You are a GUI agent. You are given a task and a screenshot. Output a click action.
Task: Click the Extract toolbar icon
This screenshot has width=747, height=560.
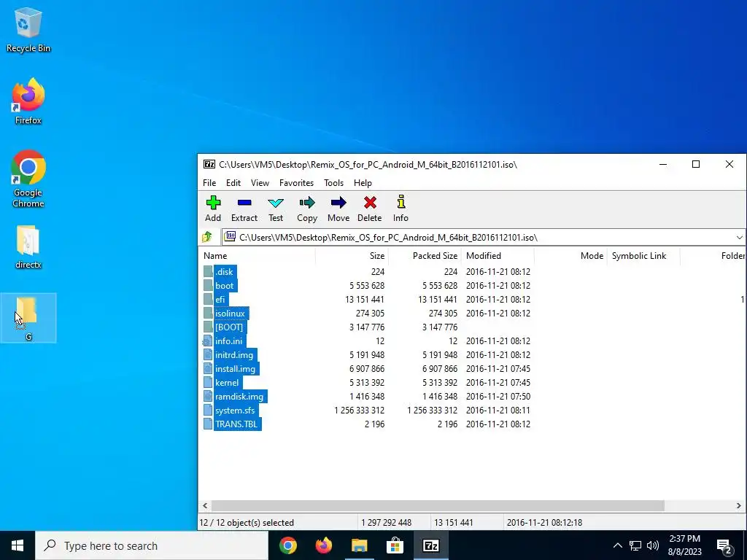coord(244,209)
